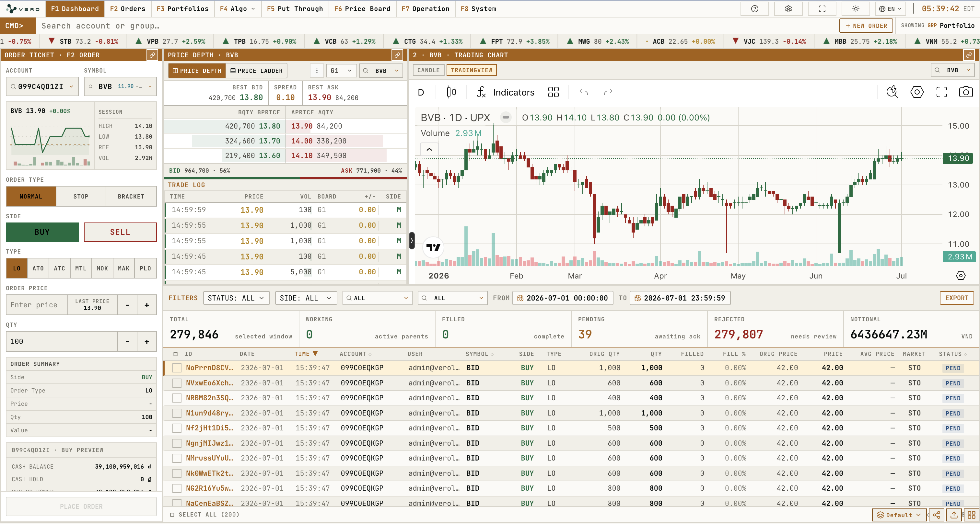Switch to F3 Portfolios tab
980x524 pixels.
click(x=182, y=9)
